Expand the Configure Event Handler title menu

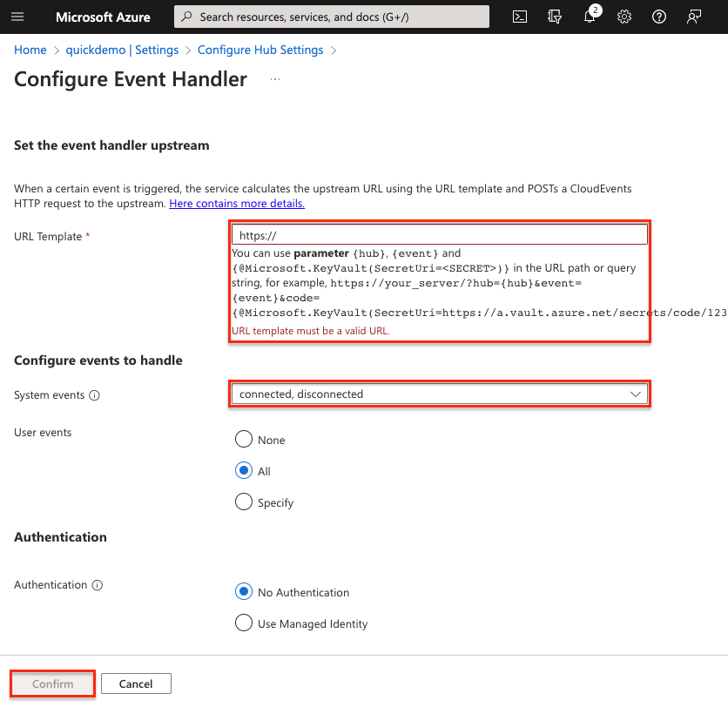274,79
